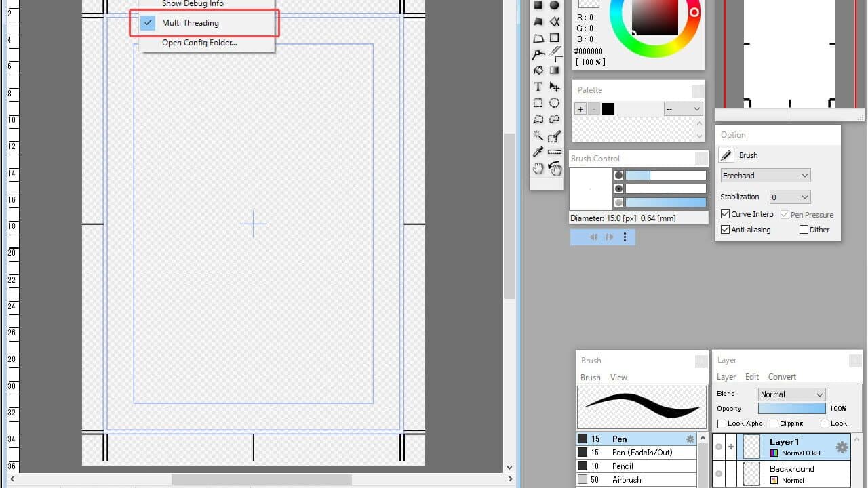868x488 pixels.
Task: Hide Layer1 using its visibility dot
Action: click(x=719, y=447)
